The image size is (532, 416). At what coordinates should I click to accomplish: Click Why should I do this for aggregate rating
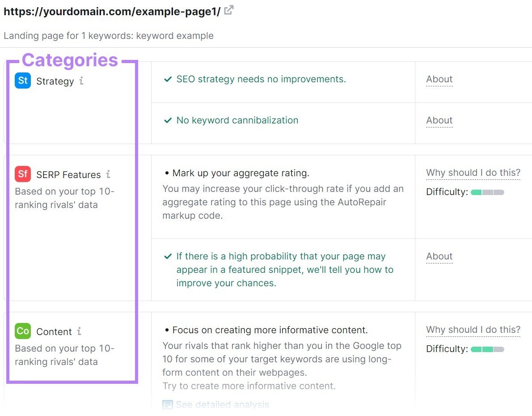tap(473, 172)
